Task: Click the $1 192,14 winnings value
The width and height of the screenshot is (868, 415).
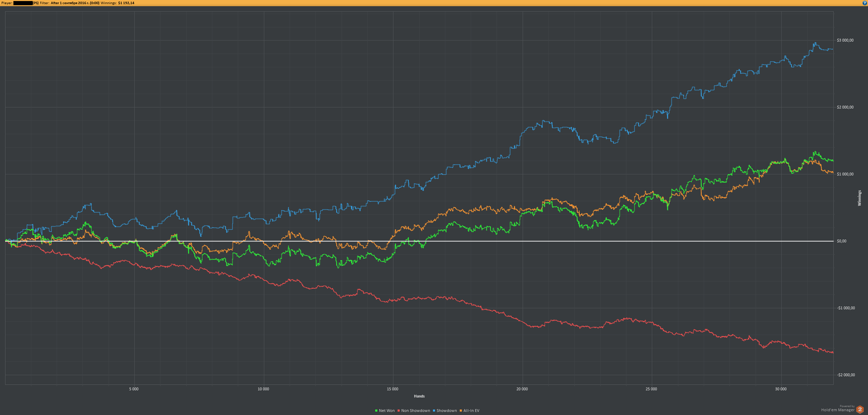Action: (x=126, y=3)
